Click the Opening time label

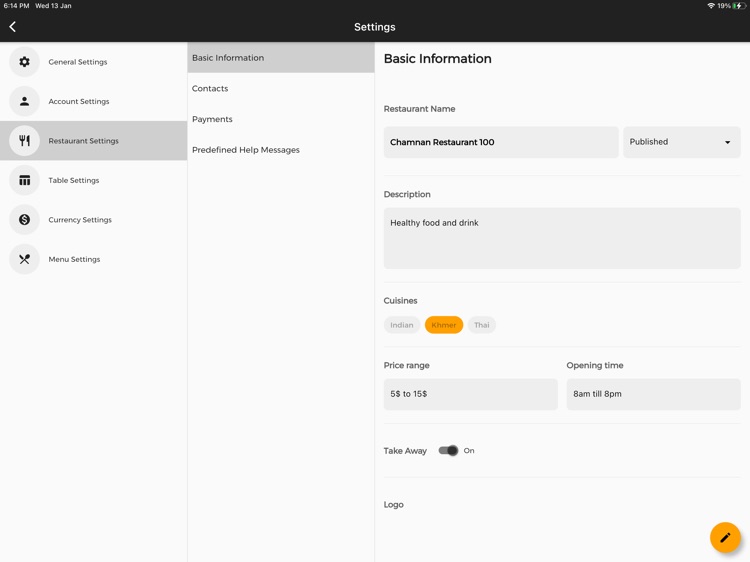coord(595,365)
